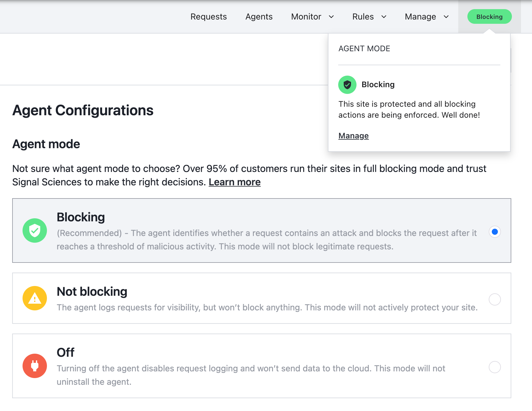Open the Requests page
532x411 pixels.
(x=208, y=17)
